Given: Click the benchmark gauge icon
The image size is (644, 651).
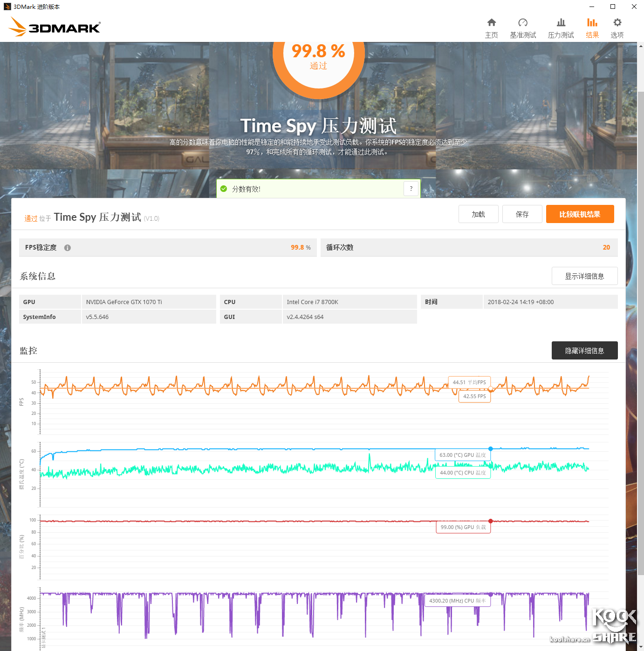Looking at the screenshot, I should coord(523,22).
